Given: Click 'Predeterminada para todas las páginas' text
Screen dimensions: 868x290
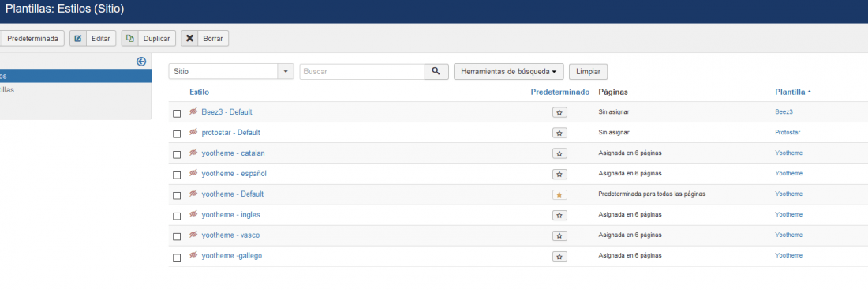Looking at the screenshot, I should [x=652, y=194].
